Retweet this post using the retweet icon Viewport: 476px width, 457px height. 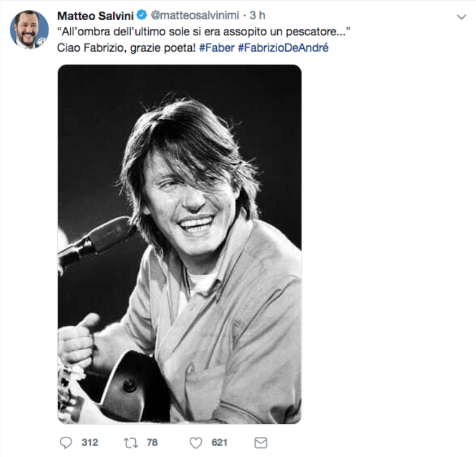[x=131, y=442]
